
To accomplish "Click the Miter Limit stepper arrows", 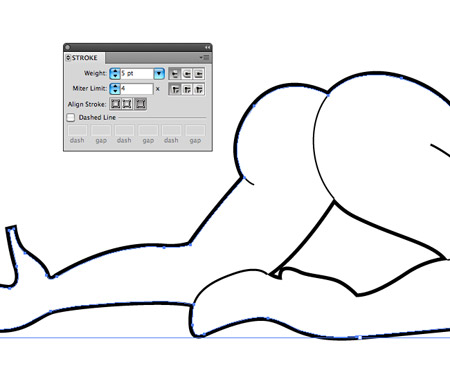I will 115,88.
